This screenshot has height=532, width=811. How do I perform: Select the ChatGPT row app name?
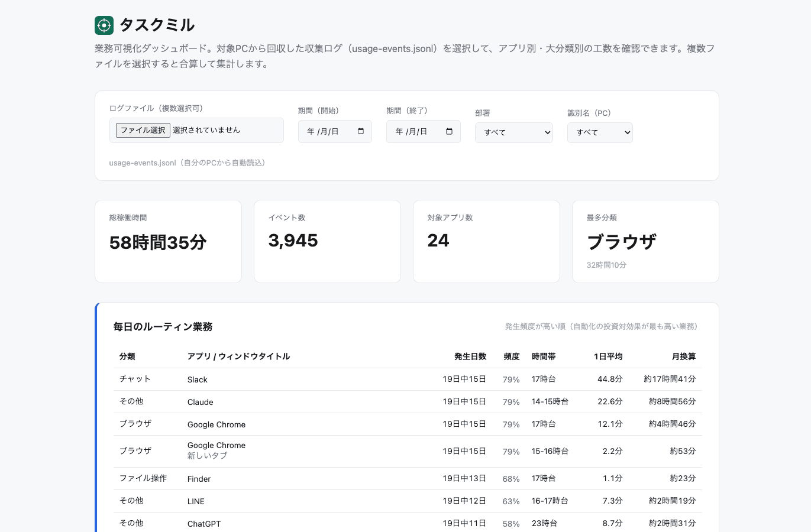pyautogui.click(x=204, y=524)
